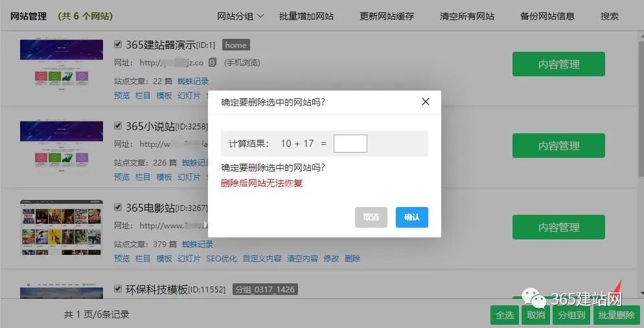
Task: Click the 365建站器演示 site thumbnail
Action: click(x=62, y=64)
